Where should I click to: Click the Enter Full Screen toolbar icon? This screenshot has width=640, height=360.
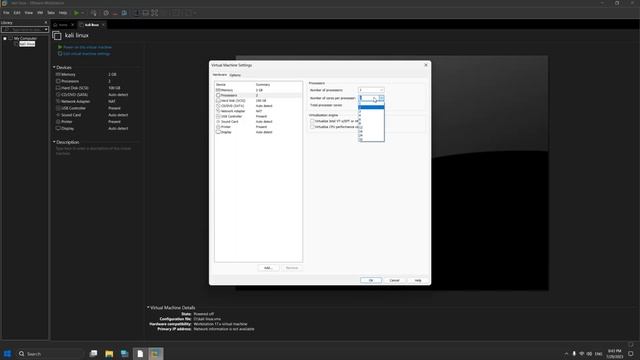tap(155, 13)
